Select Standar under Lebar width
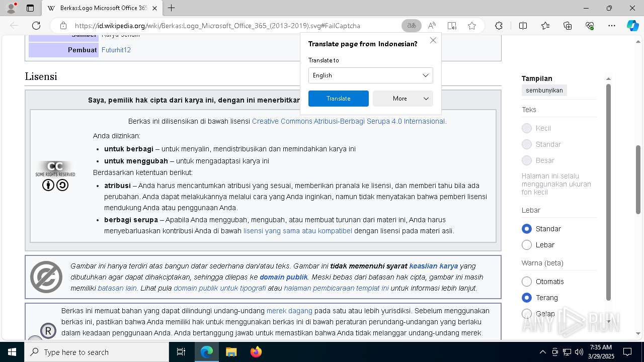 point(527,229)
